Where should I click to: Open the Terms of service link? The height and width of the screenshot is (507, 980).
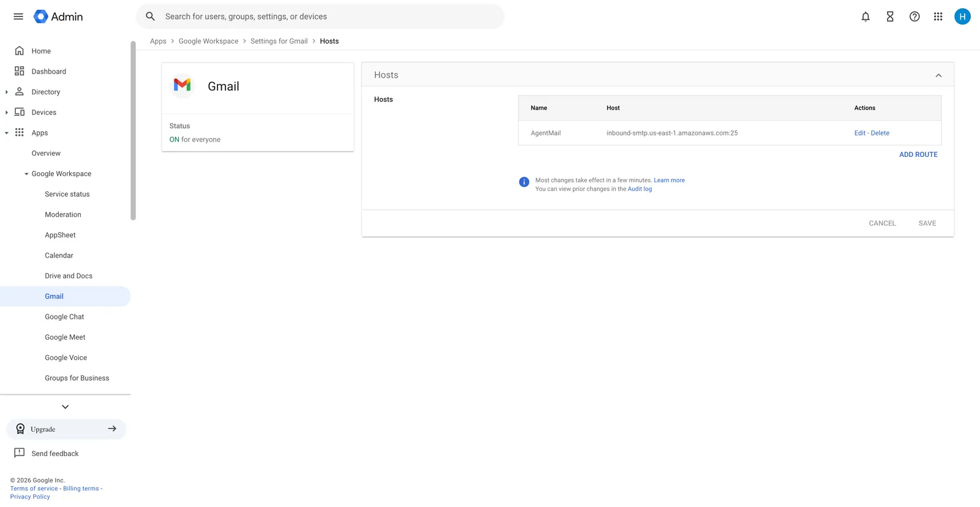point(34,489)
